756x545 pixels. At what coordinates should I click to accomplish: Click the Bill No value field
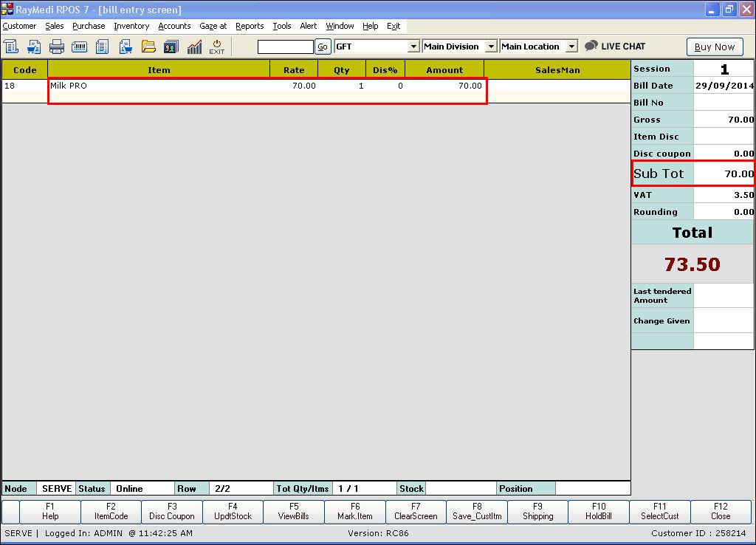point(724,102)
